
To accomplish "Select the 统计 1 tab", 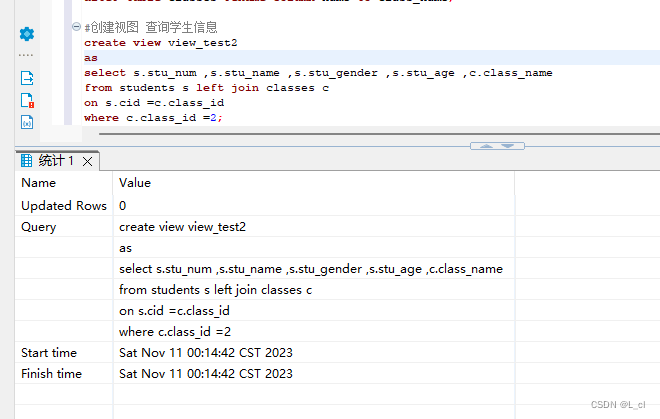I will click(57, 160).
